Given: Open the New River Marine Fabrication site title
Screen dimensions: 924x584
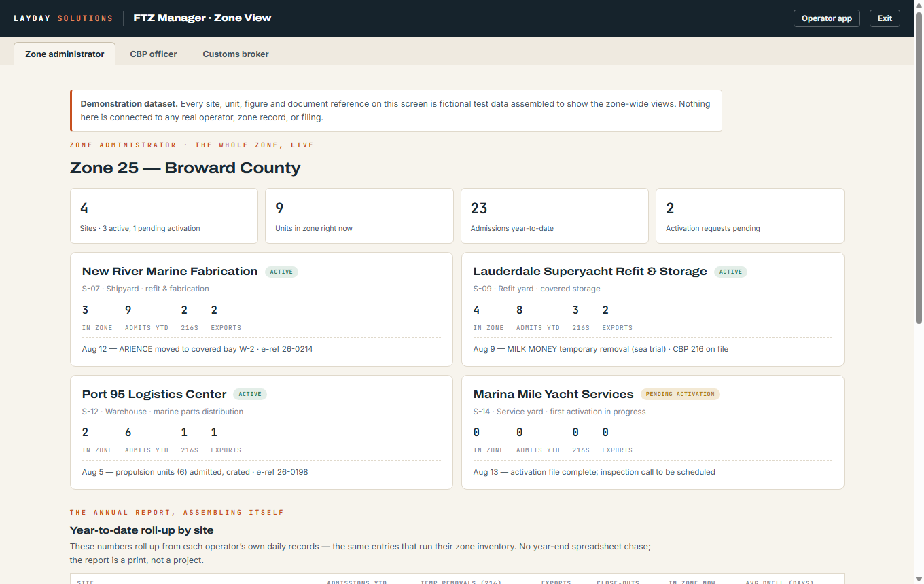Looking at the screenshot, I should pos(170,271).
